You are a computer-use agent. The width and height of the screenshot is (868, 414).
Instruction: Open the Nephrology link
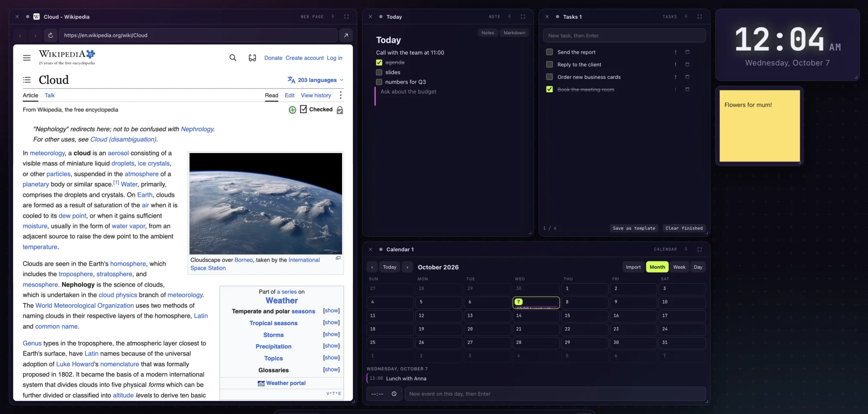pyautogui.click(x=197, y=129)
